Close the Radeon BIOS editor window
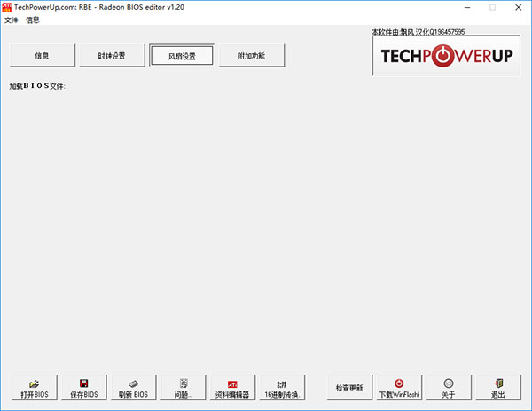The height and width of the screenshot is (411, 532). pos(518,7)
